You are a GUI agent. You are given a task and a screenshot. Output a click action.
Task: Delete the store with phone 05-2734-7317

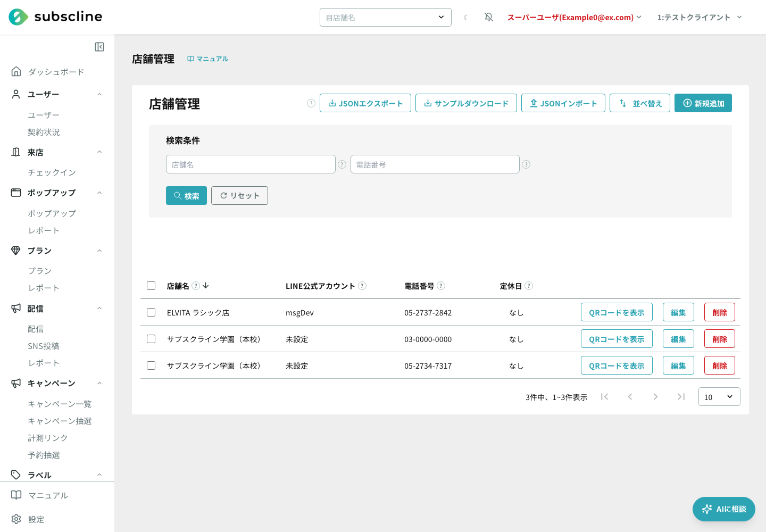(720, 365)
